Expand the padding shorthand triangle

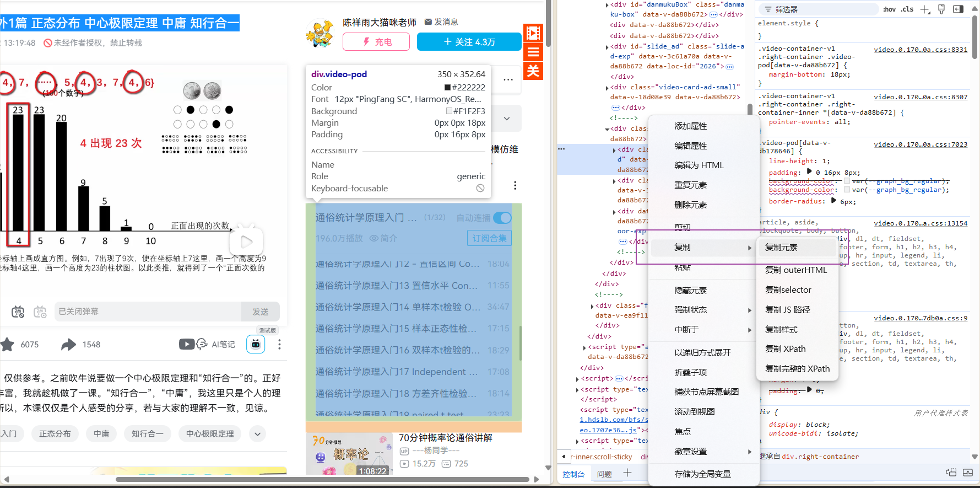point(809,171)
